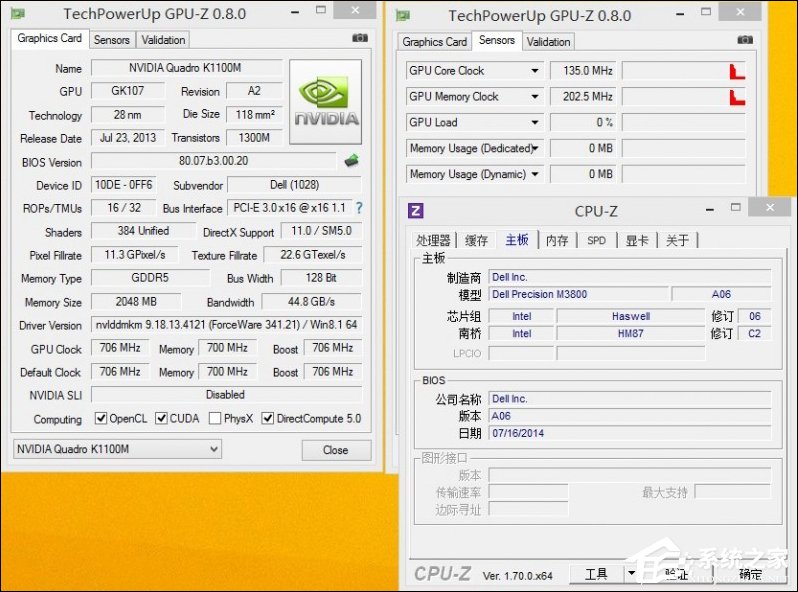
Task: Click the CPU-Z model field Dell Precision M3800
Action: click(579, 294)
